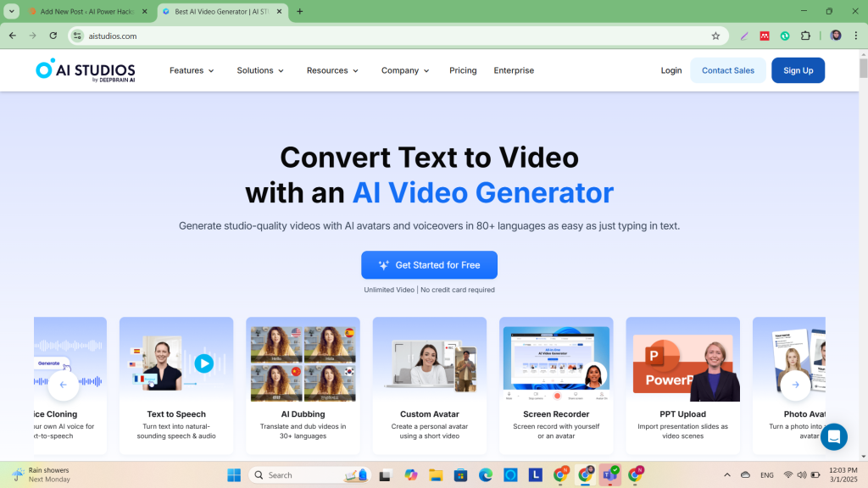The height and width of the screenshot is (488, 868).
Task: Click the Sign Up button
Action: point(798,70)
